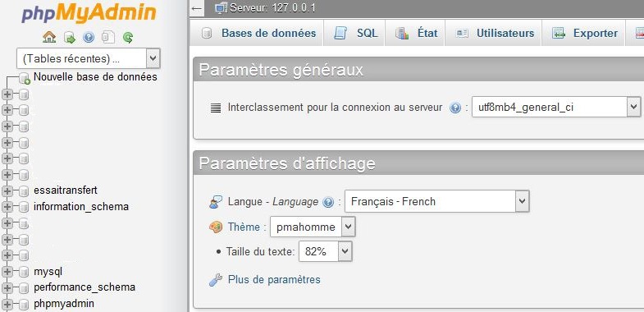644x312 pixels.
Task: Click the new database icon
Action: click(x=25, y=78)
